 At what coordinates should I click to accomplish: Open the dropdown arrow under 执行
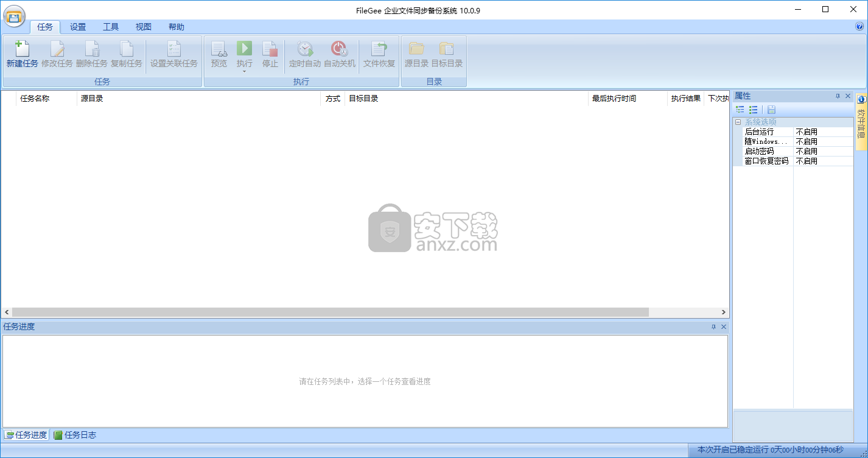pyautogui.click(x=245, y=72)
